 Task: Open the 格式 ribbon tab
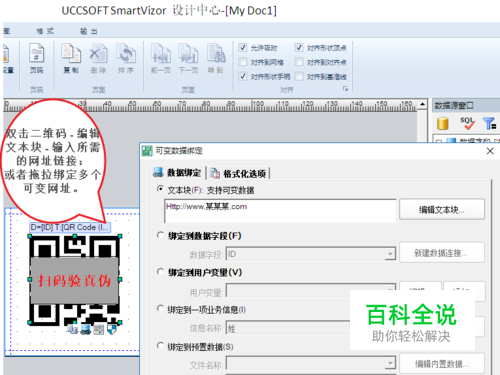coord(45,31)
